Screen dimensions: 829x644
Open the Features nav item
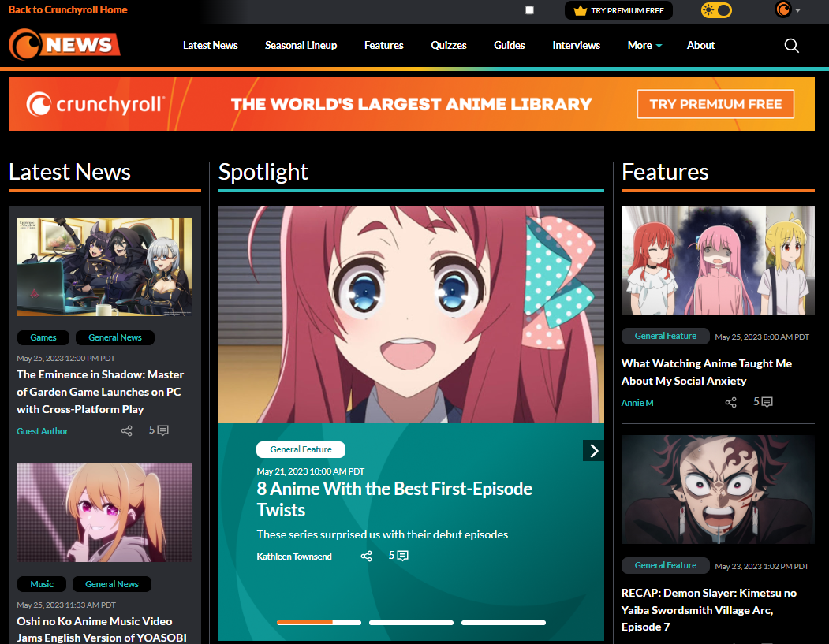click(x=384, y=46)
